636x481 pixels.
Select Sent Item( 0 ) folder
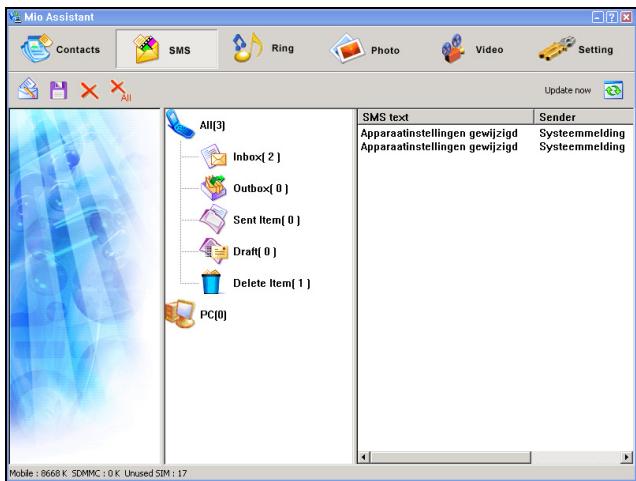(x=266, y=220)
